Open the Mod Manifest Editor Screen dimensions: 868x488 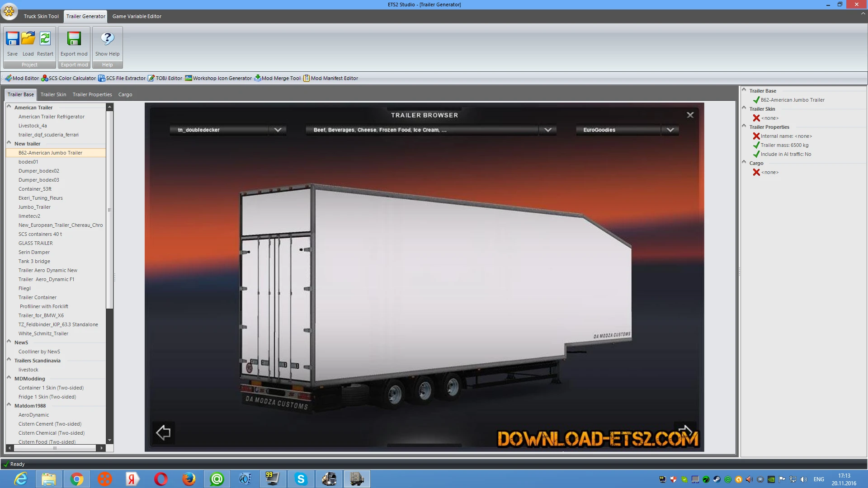(331, 78)
